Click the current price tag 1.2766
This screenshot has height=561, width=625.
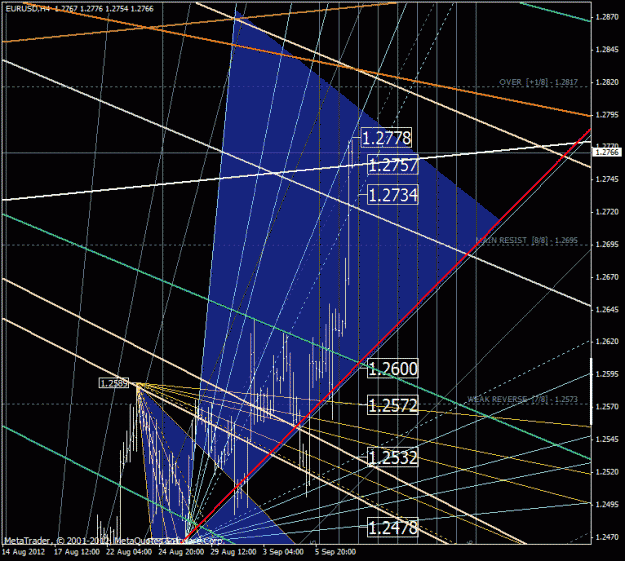tap(607, 152)
